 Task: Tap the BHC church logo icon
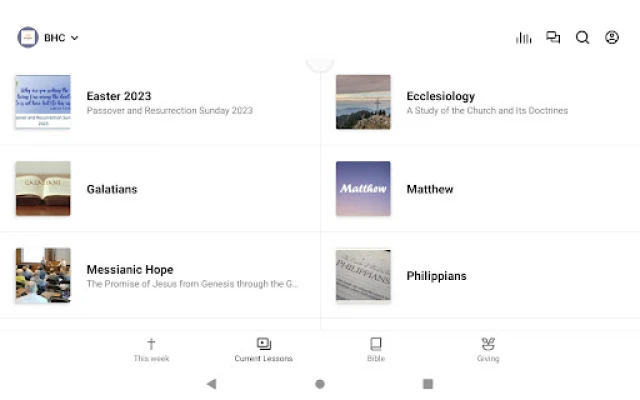point(28,38)
